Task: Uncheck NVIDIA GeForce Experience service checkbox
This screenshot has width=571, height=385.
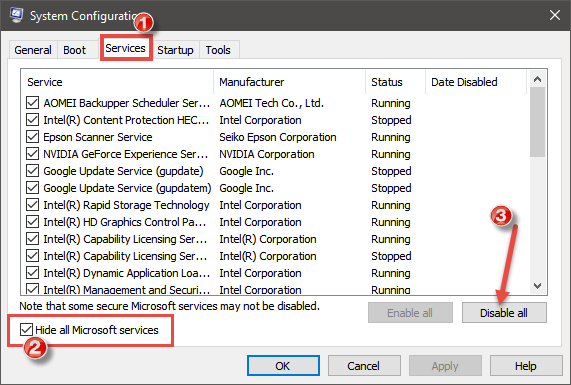Action: (x=32, y=154)
